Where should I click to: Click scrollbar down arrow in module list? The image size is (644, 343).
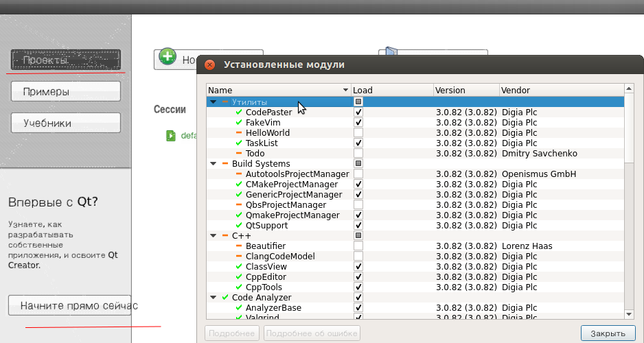629,314
